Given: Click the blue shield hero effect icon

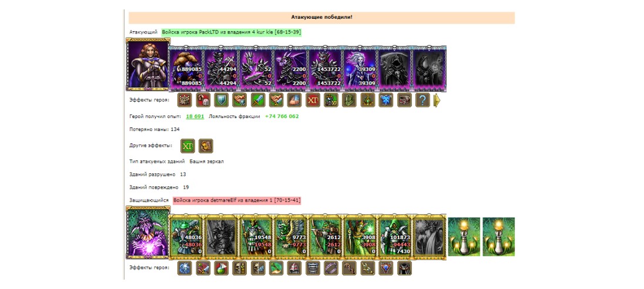Looking at the screenshot, I should pos(222,100).
